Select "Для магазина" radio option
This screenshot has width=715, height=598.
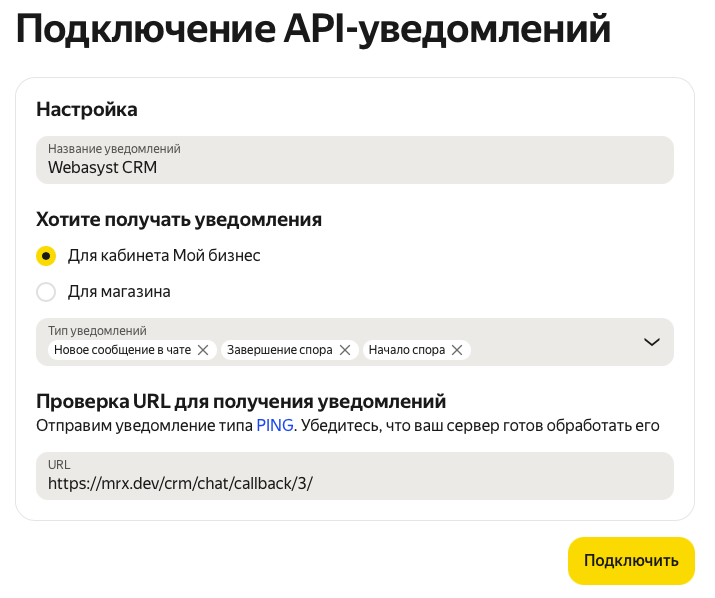click(x=46, y=292)
